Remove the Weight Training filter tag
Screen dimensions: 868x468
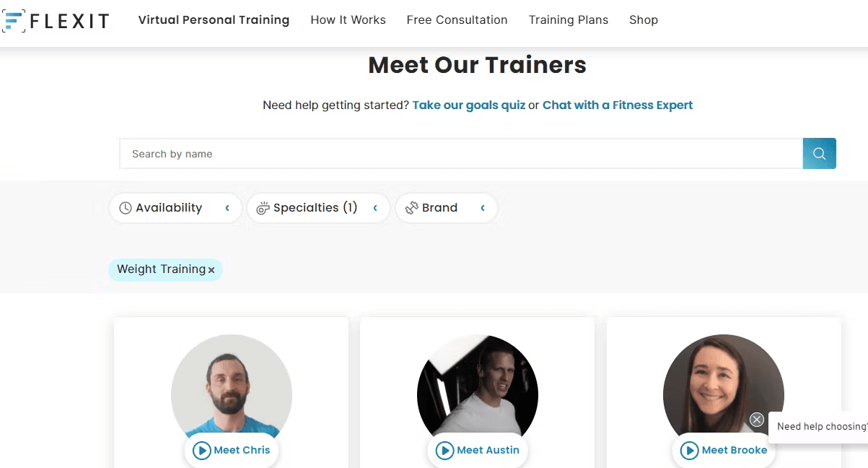tap(211, 270)
